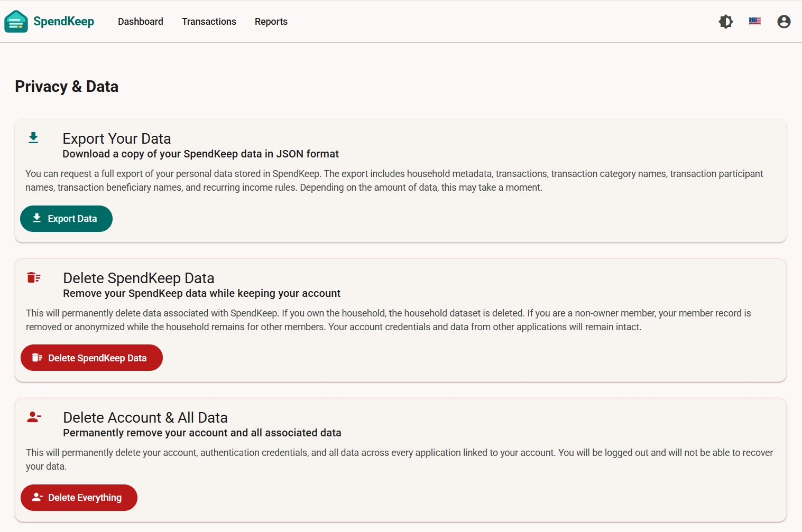Click the paragraph warning you will be logged out
The width and height of the screenshot is (802, 532).
(400, 460)
